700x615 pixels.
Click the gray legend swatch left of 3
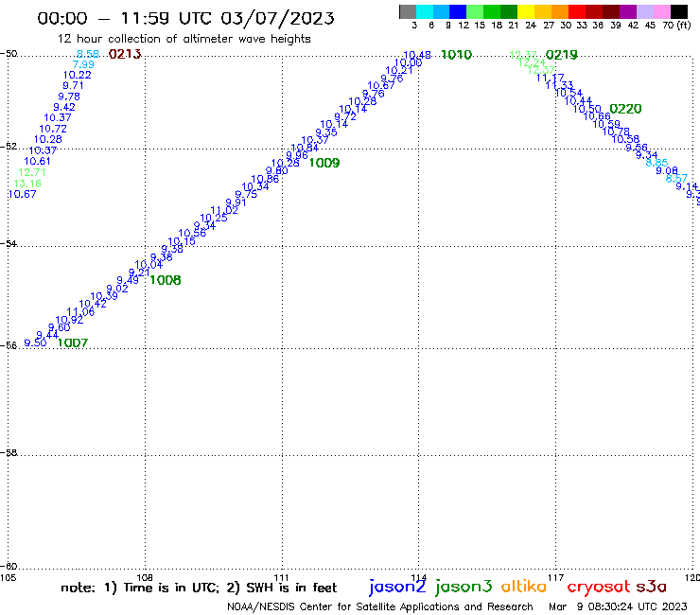(408, 11)
